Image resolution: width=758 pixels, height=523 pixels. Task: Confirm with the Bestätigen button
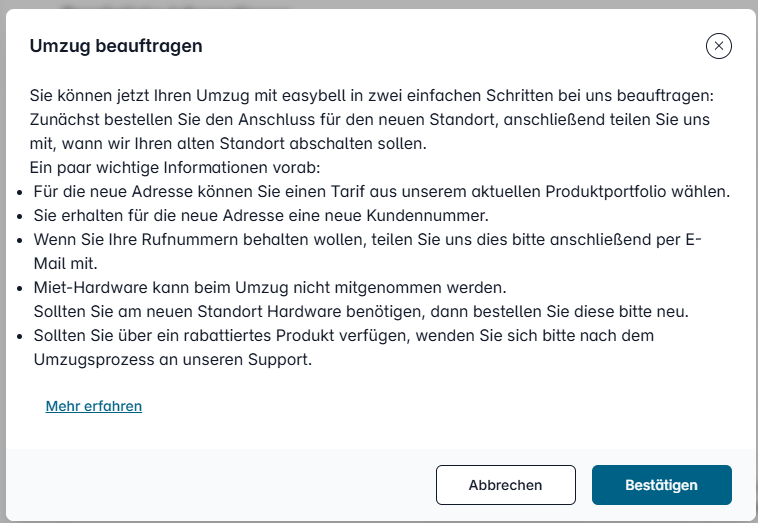click(x=661, y=485)
